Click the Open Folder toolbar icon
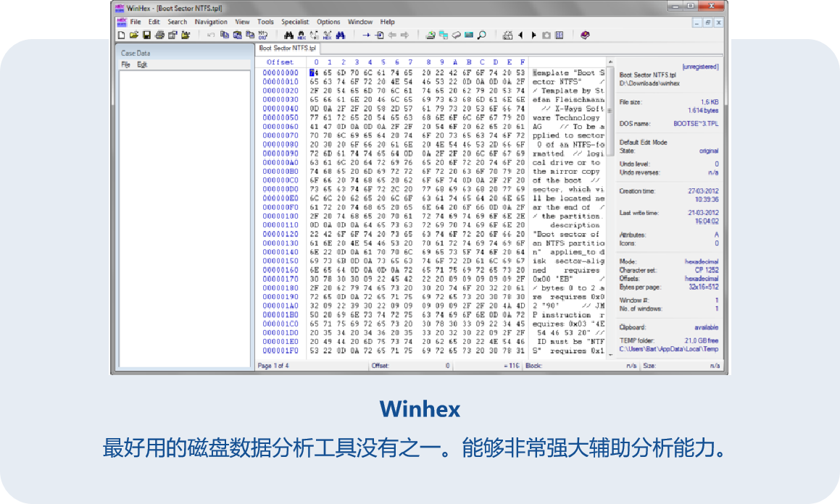 186,35
